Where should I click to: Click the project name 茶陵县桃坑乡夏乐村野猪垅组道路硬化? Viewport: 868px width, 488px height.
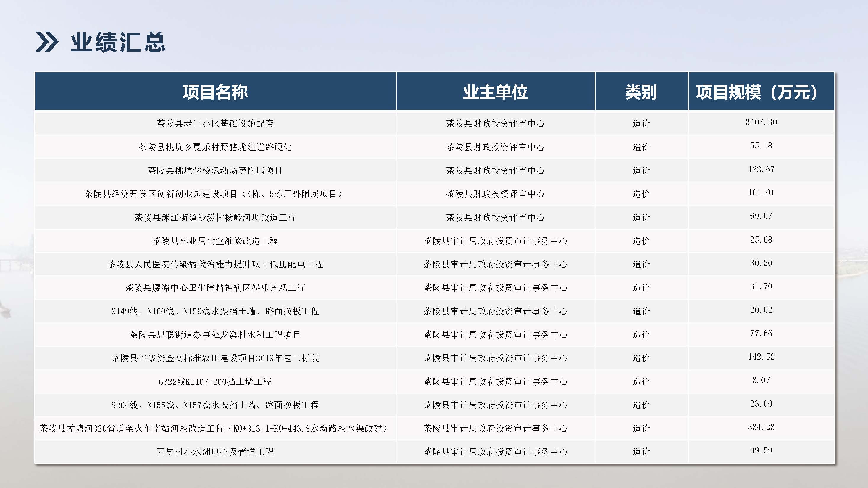pyautogui.click(x=215, y=147)
